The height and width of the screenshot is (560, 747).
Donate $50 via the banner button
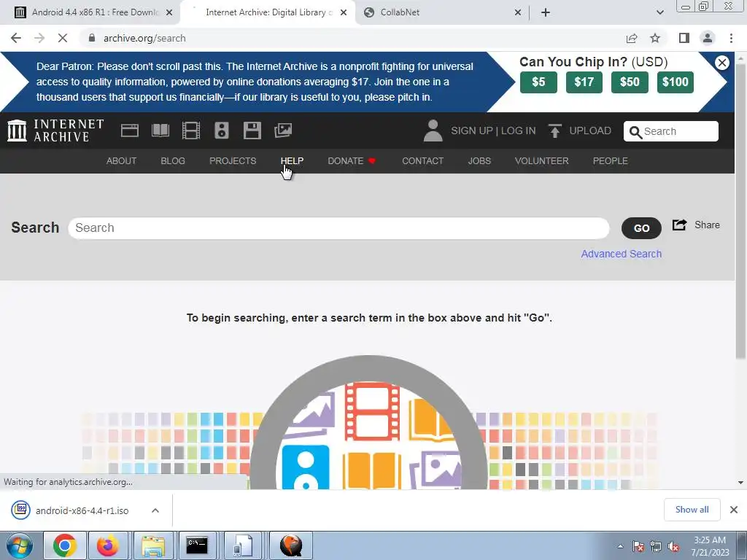pyautogui.click(x=630, y=82)
